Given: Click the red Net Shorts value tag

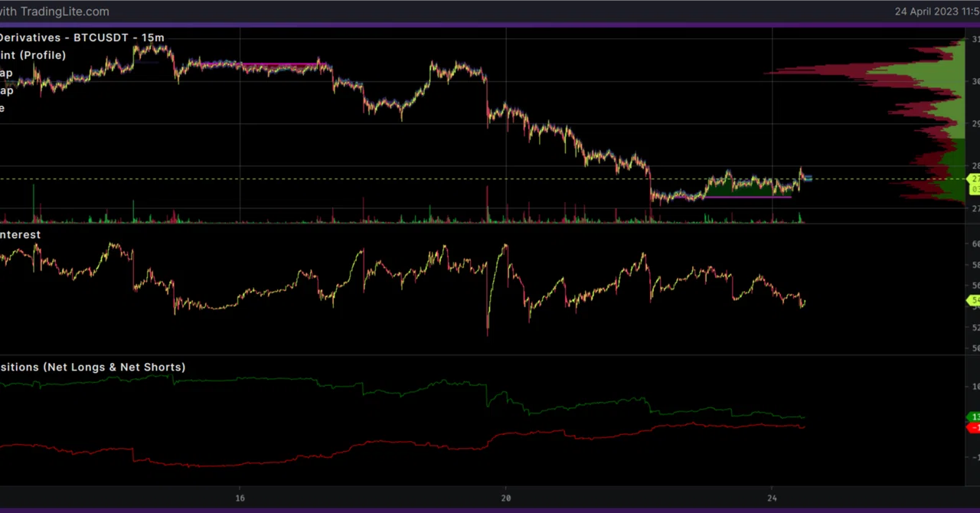Looking at the screenshot, I should 974,427.
